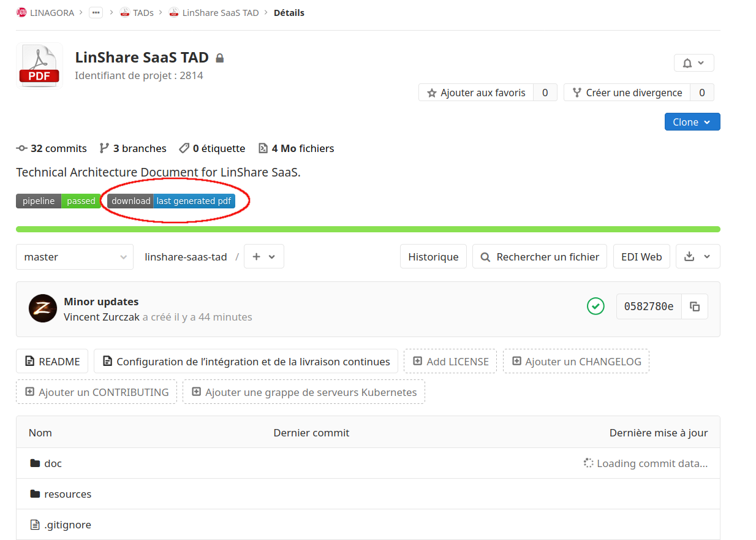This screenshot has height=540, width=756.
Task: Open the notification bell dropdown
Action: (694, 63)
